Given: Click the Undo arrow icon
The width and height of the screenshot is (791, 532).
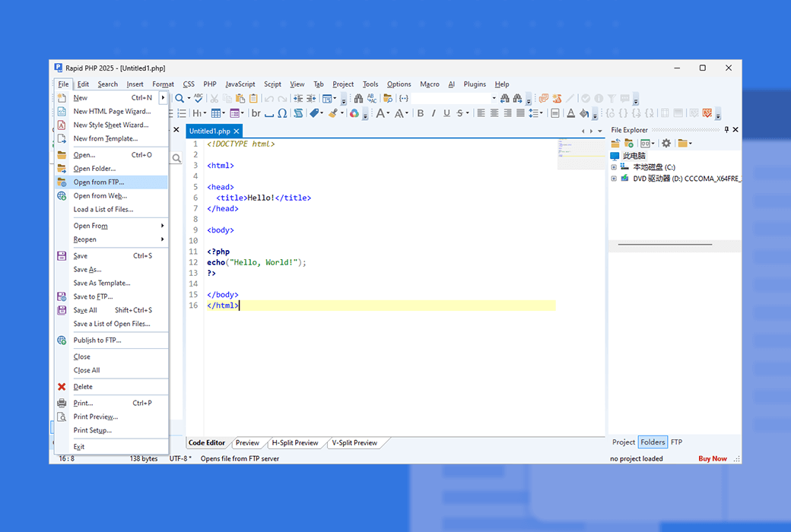Looking at the screenshot, I should click(x=269, y=98).
